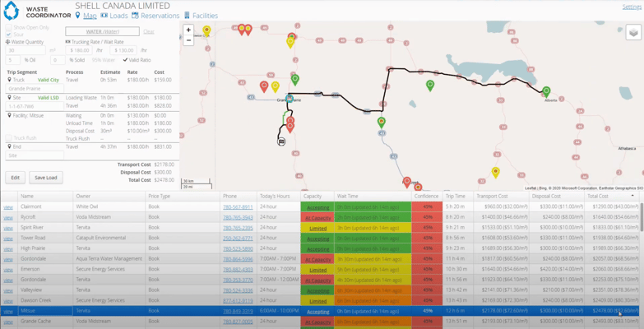The width and height of the screenshot is (644, 329).
Task: Sort by Wait Time column header
Action: 373,196
